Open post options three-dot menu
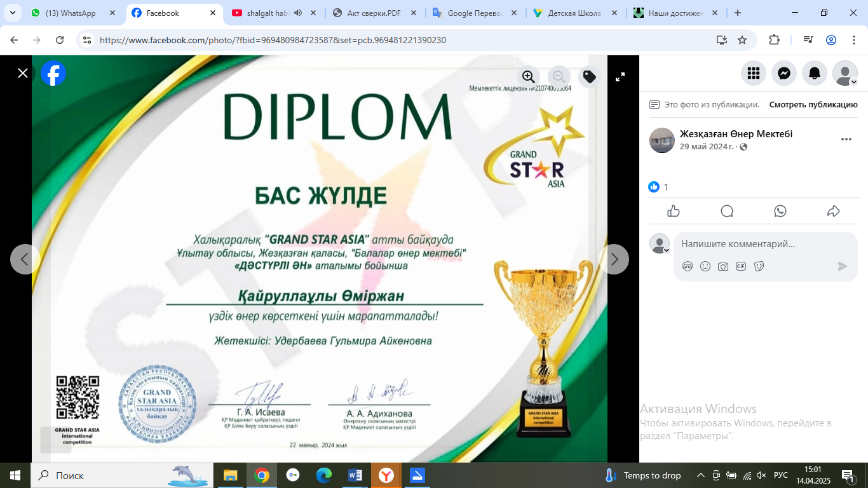Viewport: 868px width, 488px height. tap(846, 139)
